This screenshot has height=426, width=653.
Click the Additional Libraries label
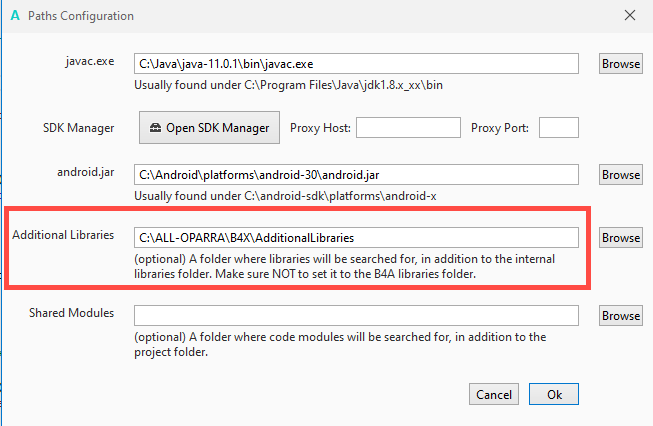(x=62, y=236)
